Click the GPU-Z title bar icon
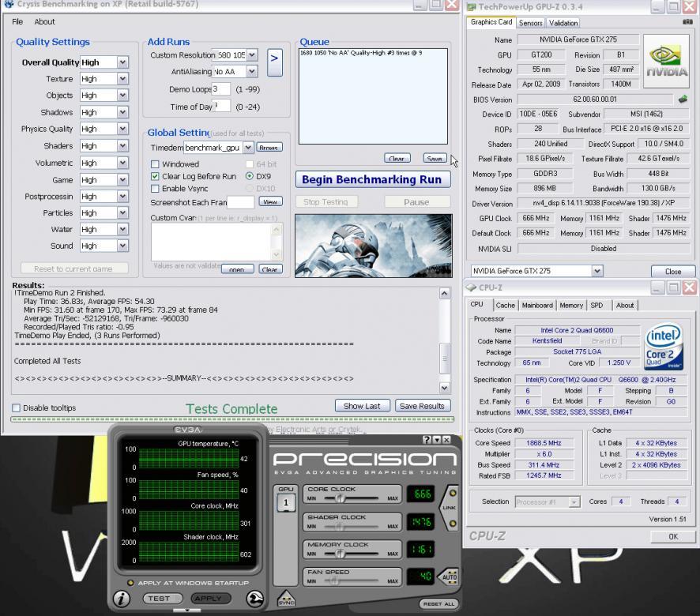Image resolution: width=700 pixels, height=616 pixels. [472, 6]
